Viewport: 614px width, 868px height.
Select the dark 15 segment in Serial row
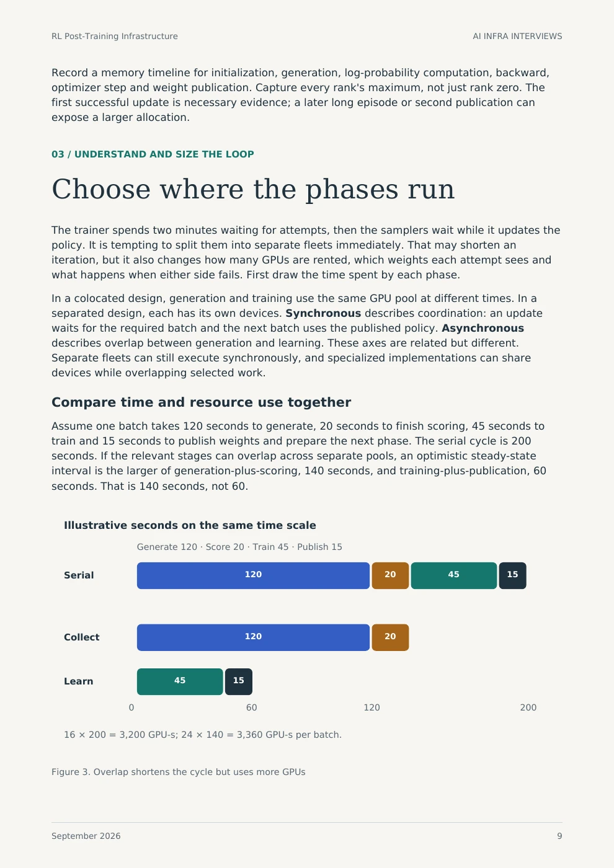[512, 575]
